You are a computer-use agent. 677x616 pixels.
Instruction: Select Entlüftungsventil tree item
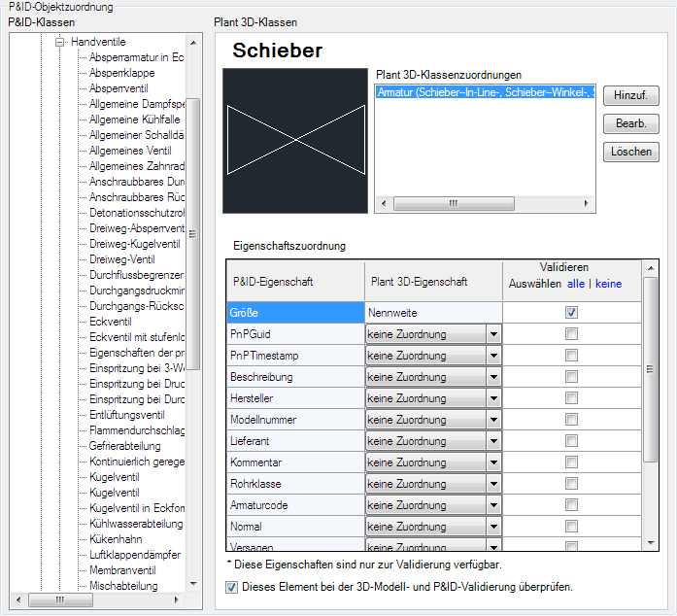[x=127, y=415]
